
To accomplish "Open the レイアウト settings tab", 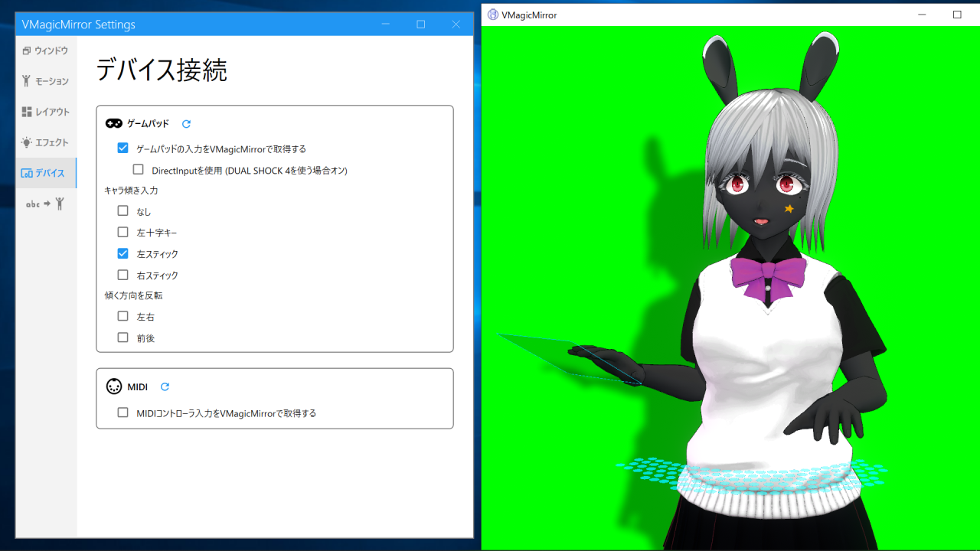I will coord(46,112).
